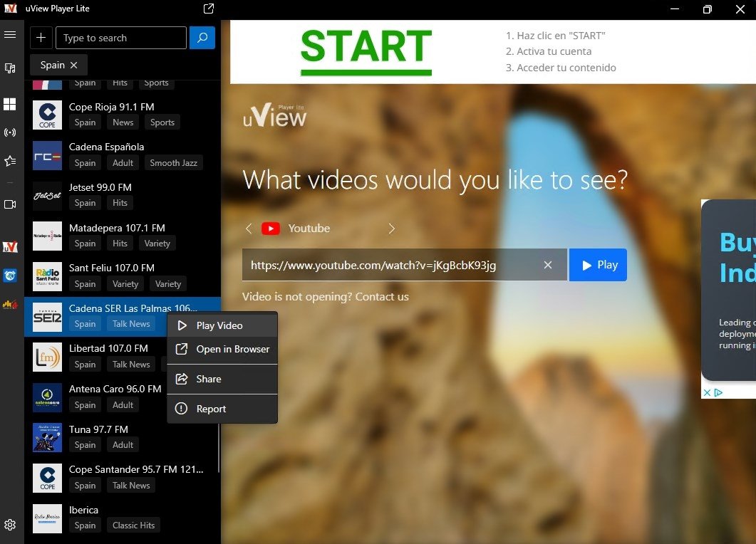Click the plus add button beside search
This screenshot has height=544, width=756.
click(x=41, y=38)
